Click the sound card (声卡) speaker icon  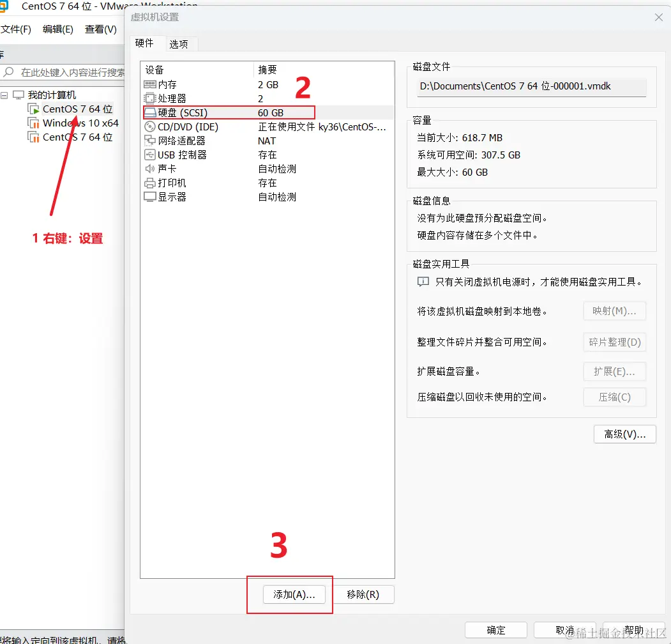150,169
